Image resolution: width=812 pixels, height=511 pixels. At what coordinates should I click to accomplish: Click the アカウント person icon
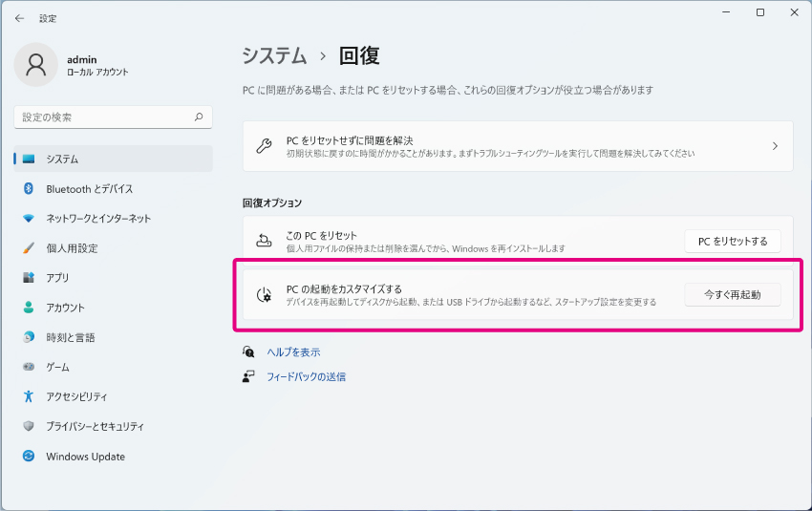point(29,307)
